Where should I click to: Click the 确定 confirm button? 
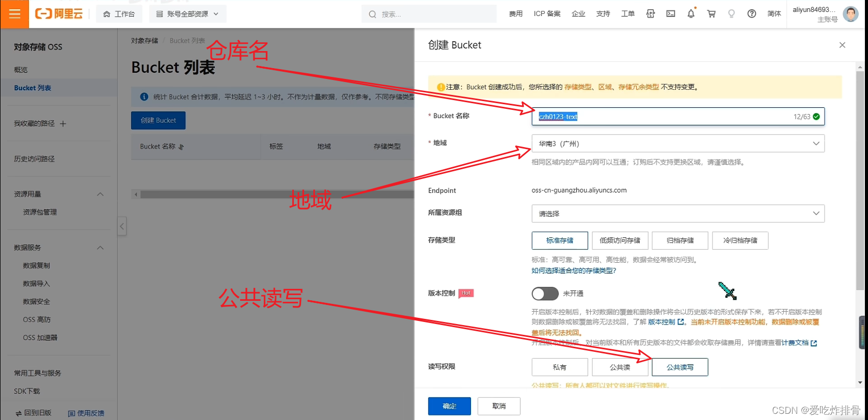[449, 406]
